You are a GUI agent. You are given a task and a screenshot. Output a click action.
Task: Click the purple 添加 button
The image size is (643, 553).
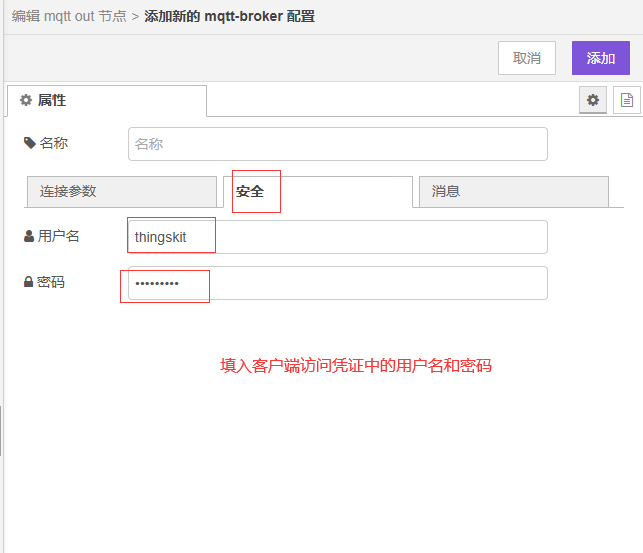[x=601, y=58]
